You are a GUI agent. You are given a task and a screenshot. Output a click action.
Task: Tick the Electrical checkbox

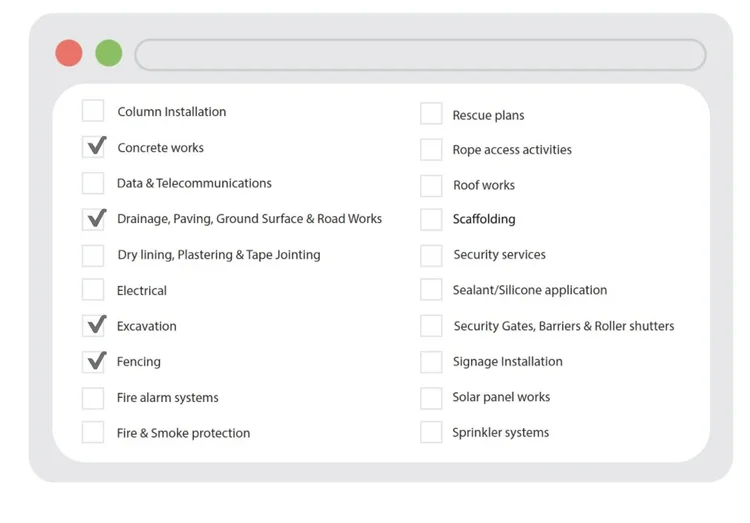[x=93, y=289]
